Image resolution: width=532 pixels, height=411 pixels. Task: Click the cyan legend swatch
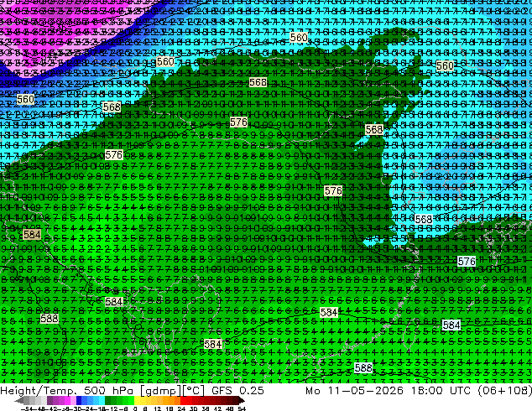(x=102, y=400)
